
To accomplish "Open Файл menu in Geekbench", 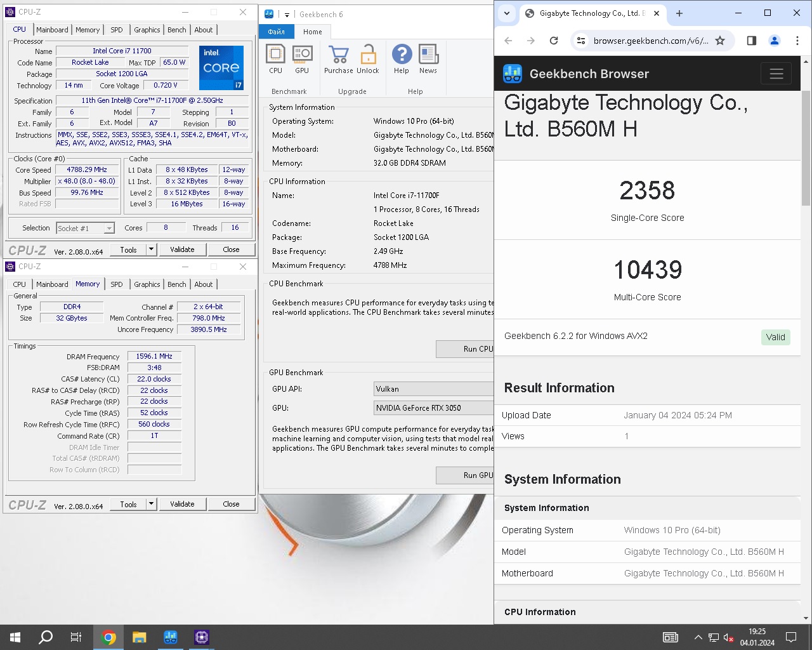I will (x=277, y=32).
